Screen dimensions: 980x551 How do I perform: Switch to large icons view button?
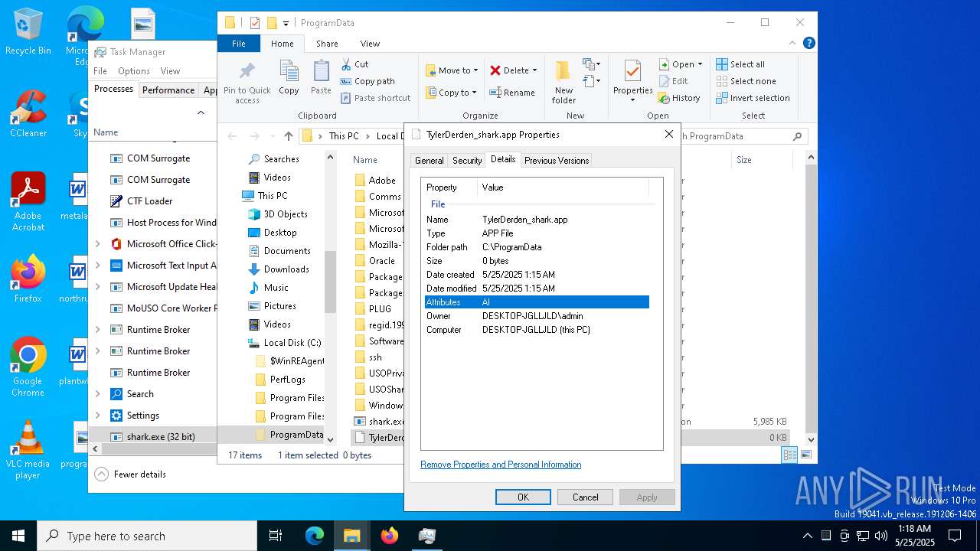pos(805,455)
